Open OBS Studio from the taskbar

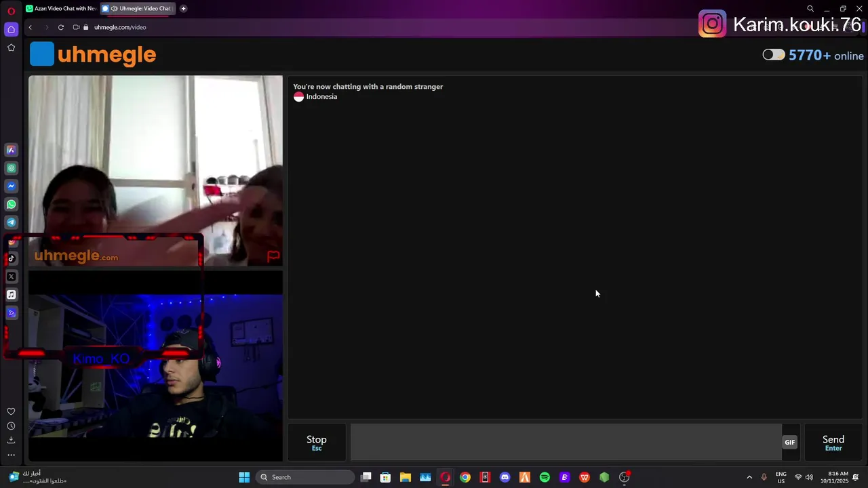[x=625, y=477]
